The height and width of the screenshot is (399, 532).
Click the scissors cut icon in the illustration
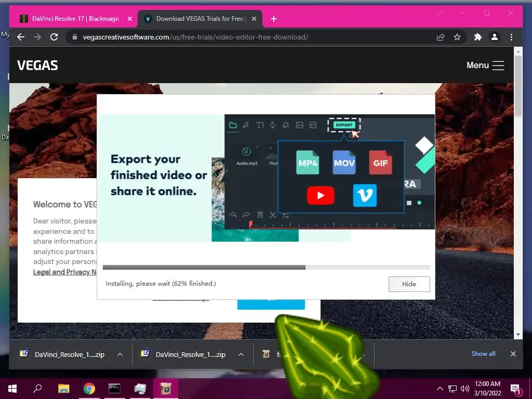coord(272,215)
